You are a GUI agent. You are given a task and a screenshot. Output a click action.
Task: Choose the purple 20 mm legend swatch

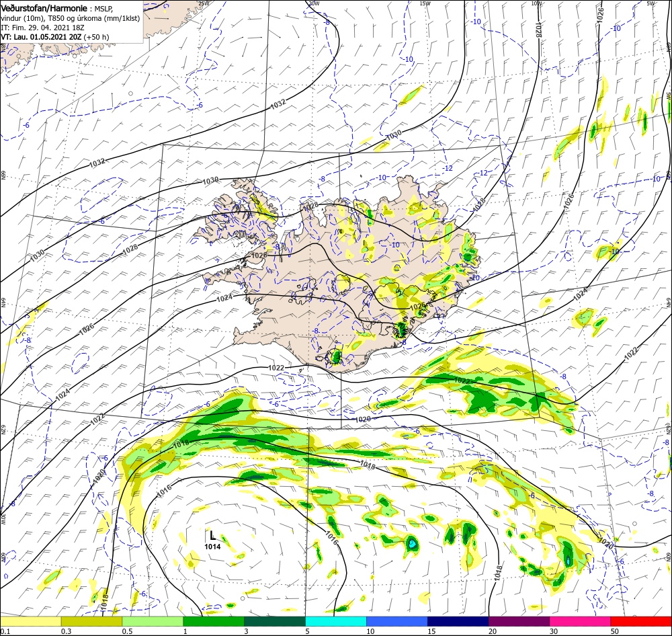pos(519,621)
